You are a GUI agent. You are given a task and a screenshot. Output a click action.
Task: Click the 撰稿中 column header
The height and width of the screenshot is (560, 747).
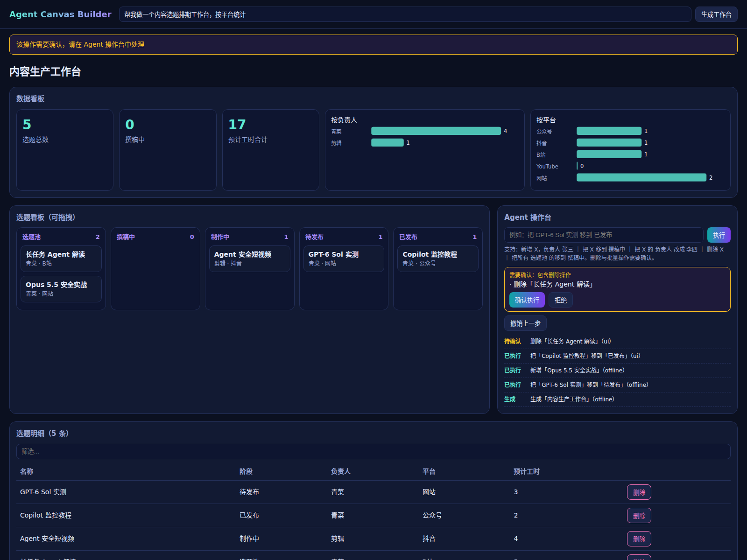pos(155,237)
